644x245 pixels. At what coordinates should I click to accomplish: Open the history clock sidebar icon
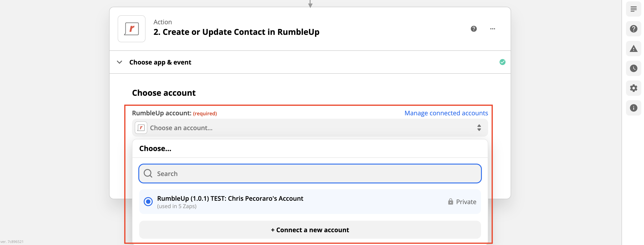(633, 68)
